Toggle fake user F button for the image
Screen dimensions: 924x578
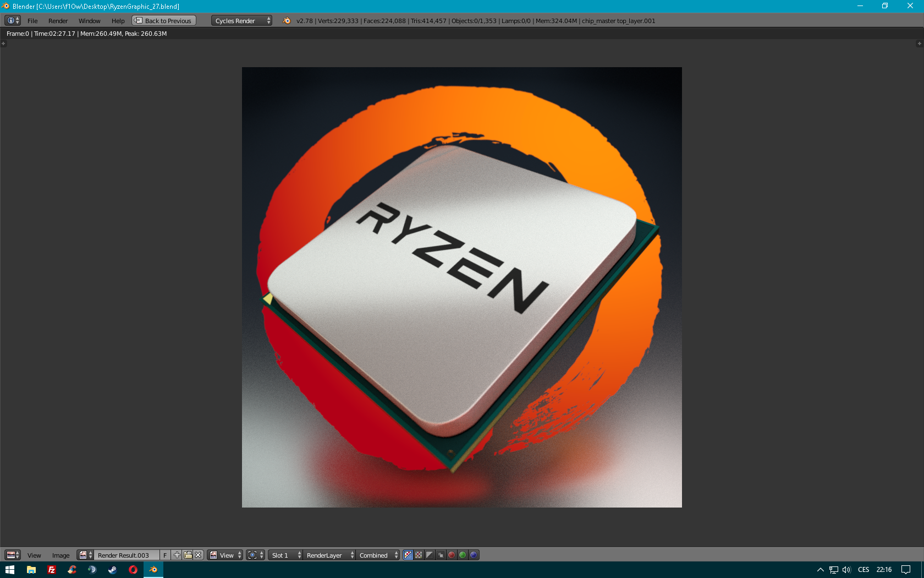pyautogui.click(x=165, y=555)
